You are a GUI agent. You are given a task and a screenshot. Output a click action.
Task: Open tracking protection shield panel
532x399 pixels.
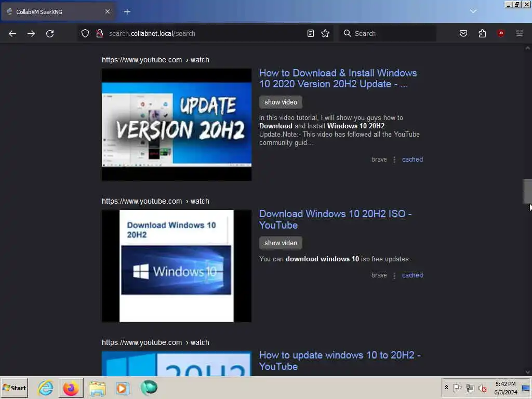[85, 33]
